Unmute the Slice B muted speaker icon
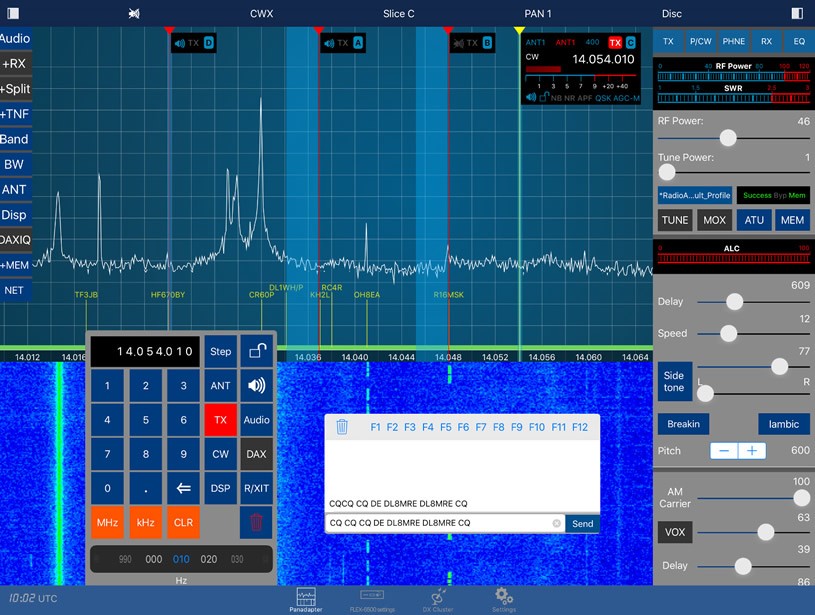The height and width of the screenshot is (615, 815). (458, 43)
